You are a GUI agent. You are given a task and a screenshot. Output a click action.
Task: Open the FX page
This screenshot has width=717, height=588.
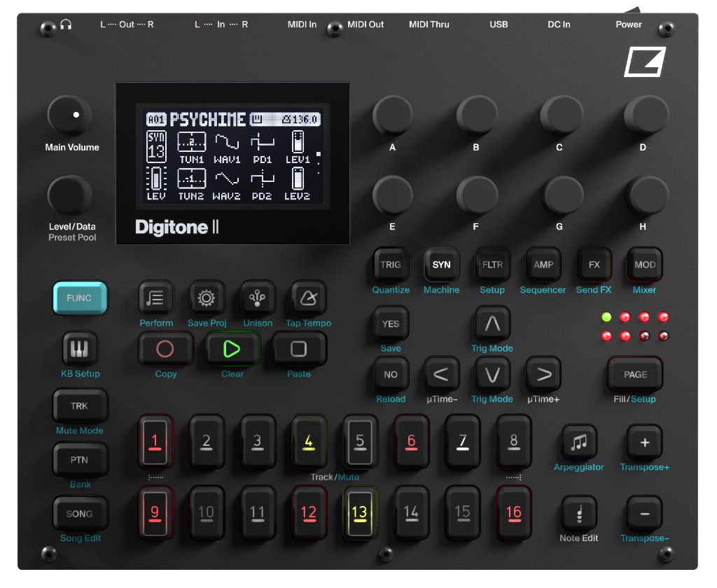(594, 265)
